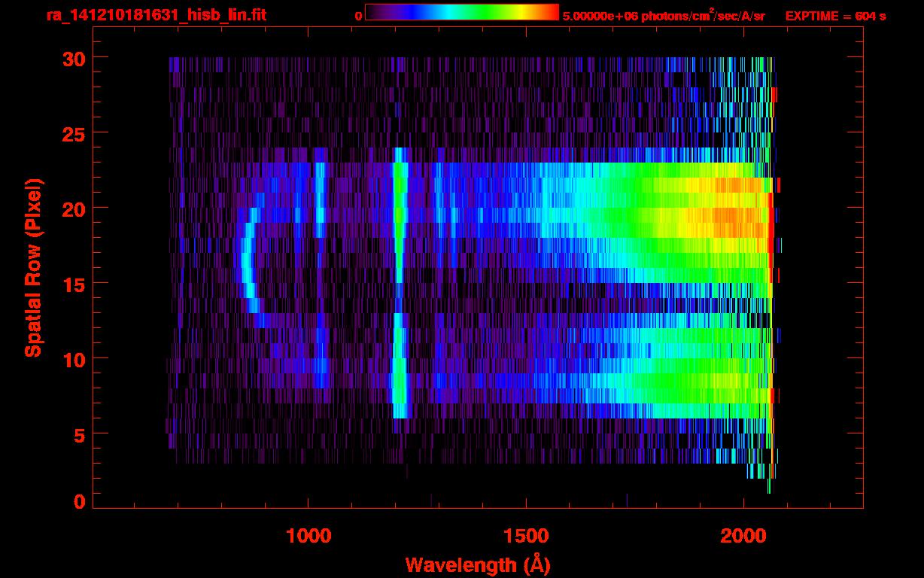Click the y-axis tick label 10

[x=73, y=359]
